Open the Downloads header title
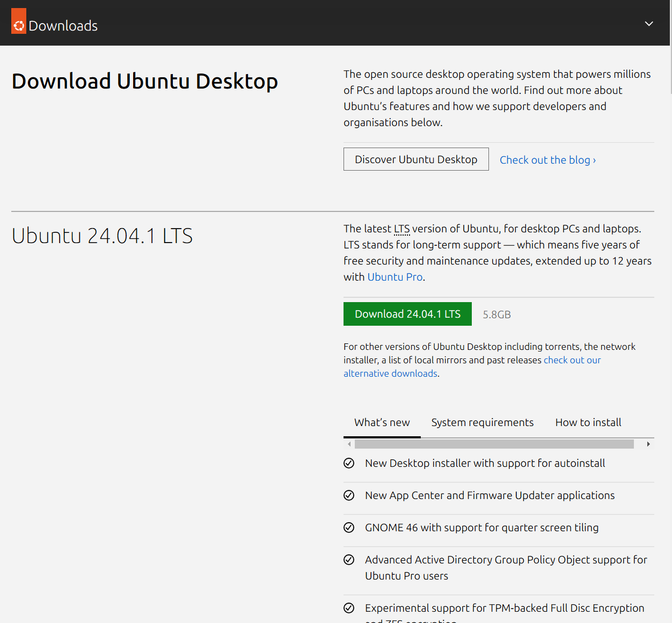 63,26
